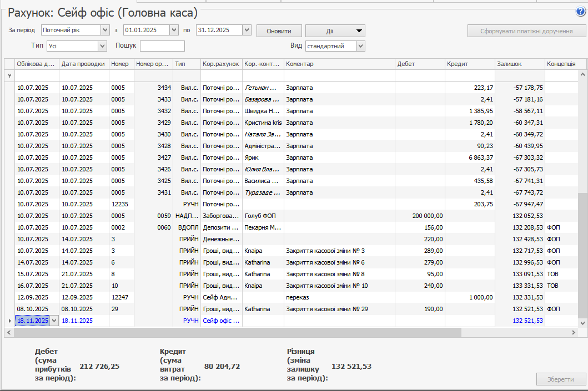This screenshot has width=588, height=391.
Task: Sort by the 'Дебет' column header
Action: pyautogui.click(x=419, y=64)
